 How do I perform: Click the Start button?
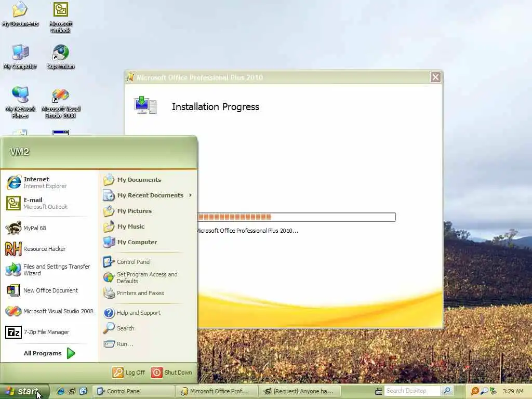(24, 391)
